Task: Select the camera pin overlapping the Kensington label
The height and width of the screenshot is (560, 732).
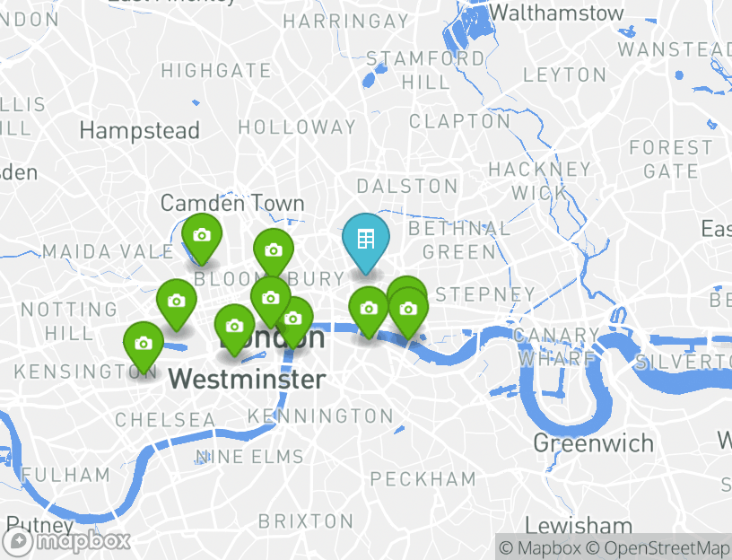Action: tap(144, 345)
